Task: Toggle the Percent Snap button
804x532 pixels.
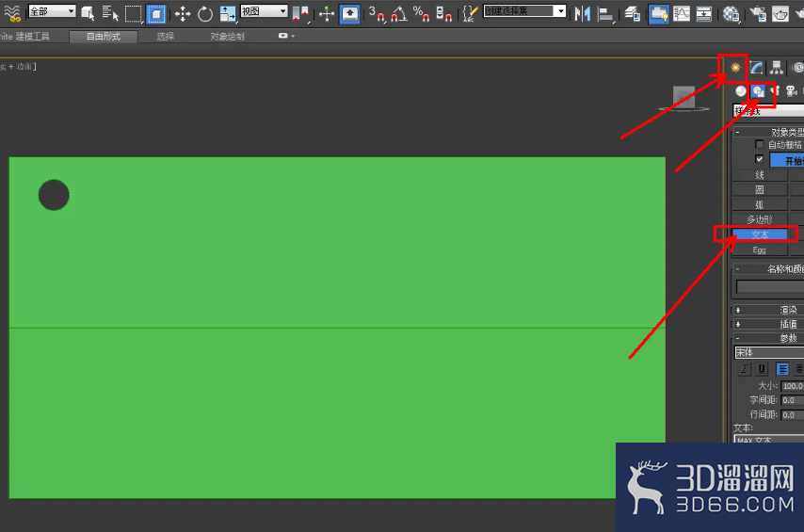Action: (421, 14)
